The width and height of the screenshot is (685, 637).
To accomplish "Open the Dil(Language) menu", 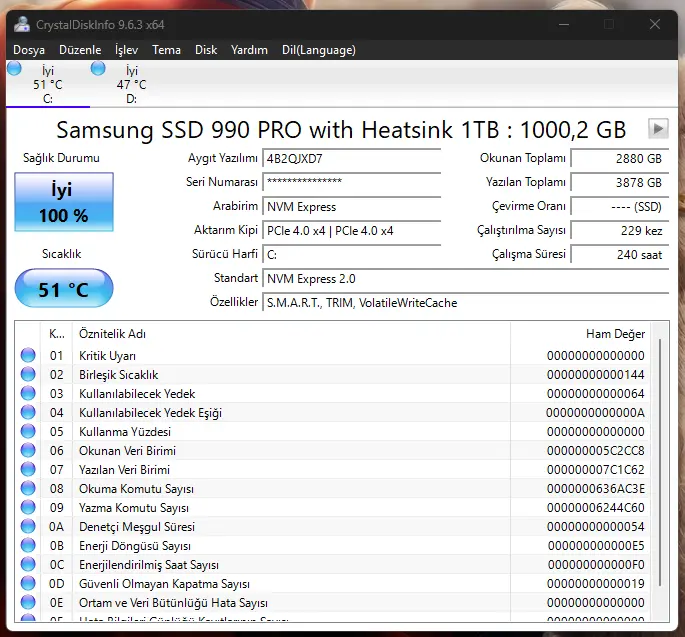I will (x=318, y=50).
